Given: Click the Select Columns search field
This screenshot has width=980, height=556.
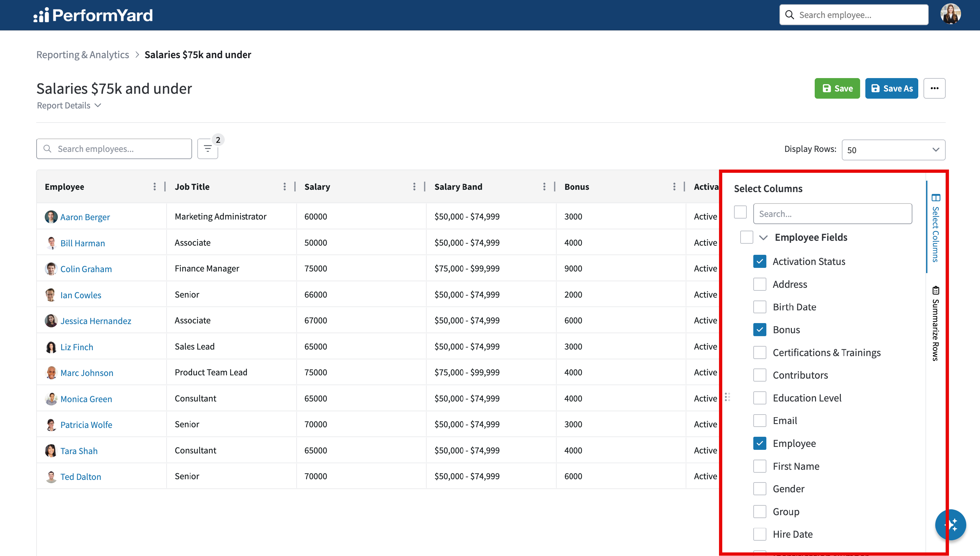Looking at the screenshot, I should (x=832, y=213).
